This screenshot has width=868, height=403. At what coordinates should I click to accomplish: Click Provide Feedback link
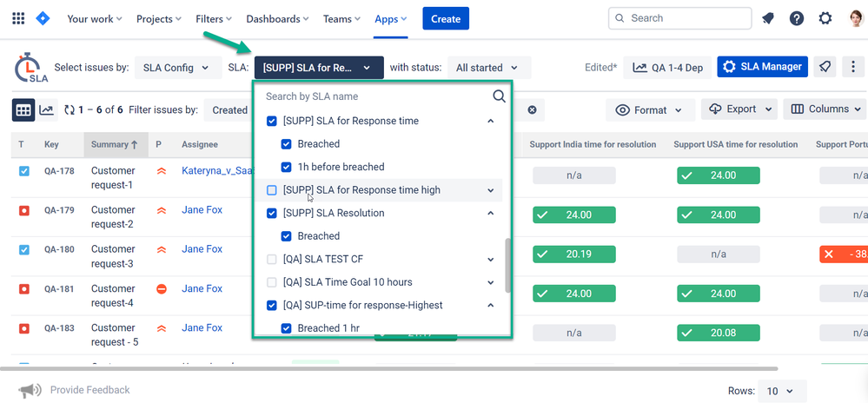pyautogui.click(x=90, y=390)
